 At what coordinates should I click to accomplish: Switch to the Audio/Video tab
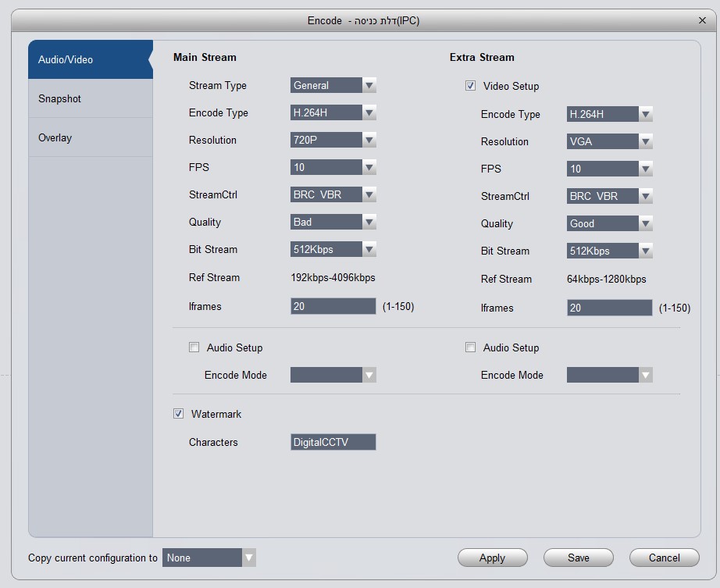click(91, 59)
